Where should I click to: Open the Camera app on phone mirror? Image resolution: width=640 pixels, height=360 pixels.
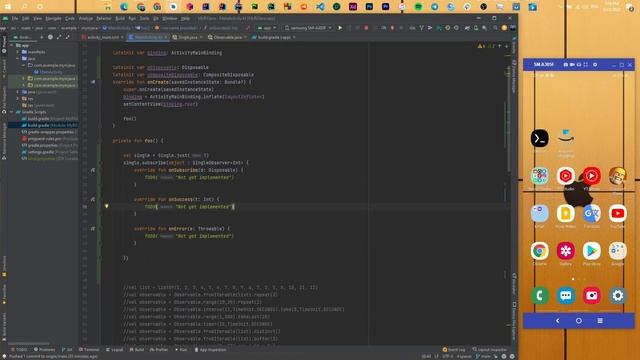point(591,296)
